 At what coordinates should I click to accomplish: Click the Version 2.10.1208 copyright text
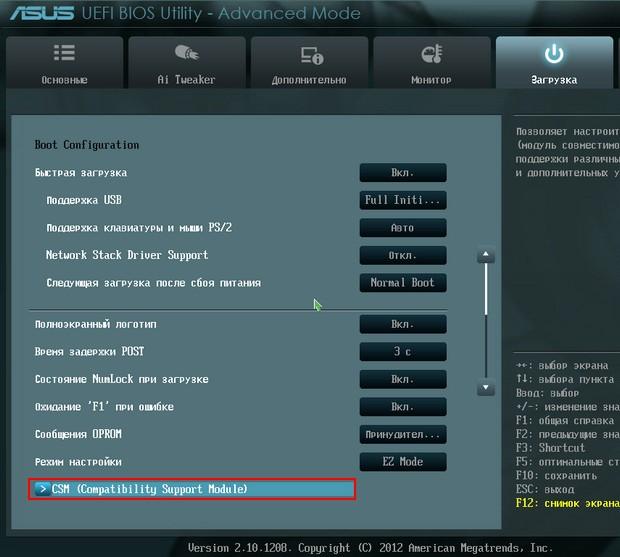tap(370, 548)
